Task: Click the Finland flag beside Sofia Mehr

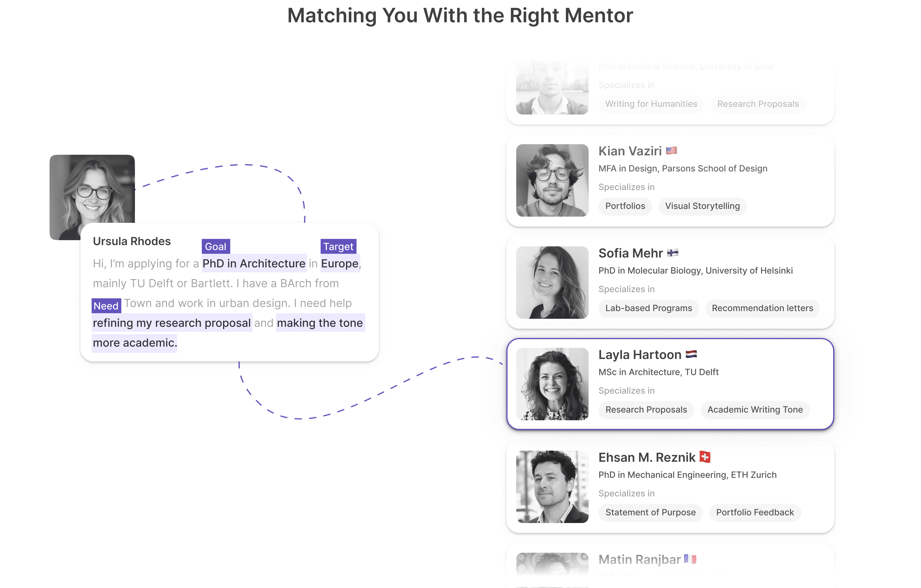Action: coord(673,253)
